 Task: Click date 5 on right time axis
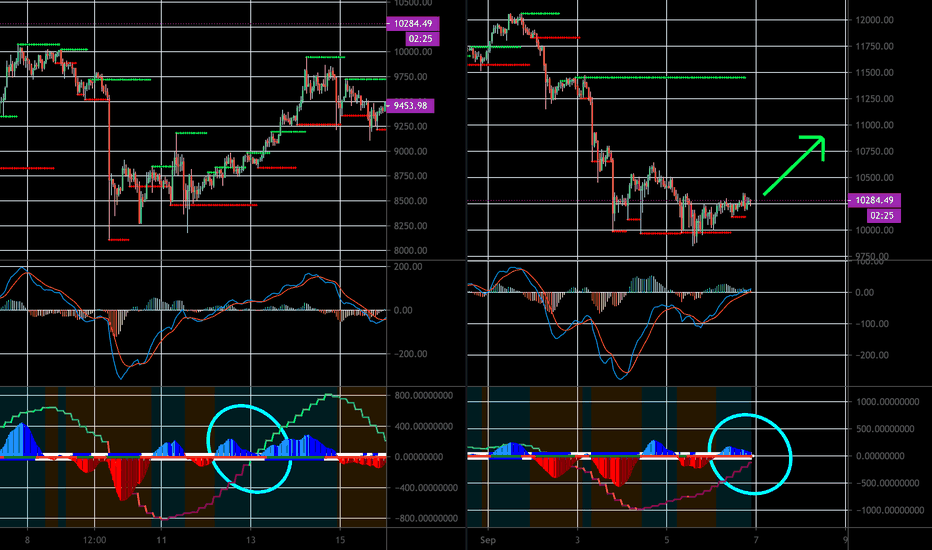666,540
